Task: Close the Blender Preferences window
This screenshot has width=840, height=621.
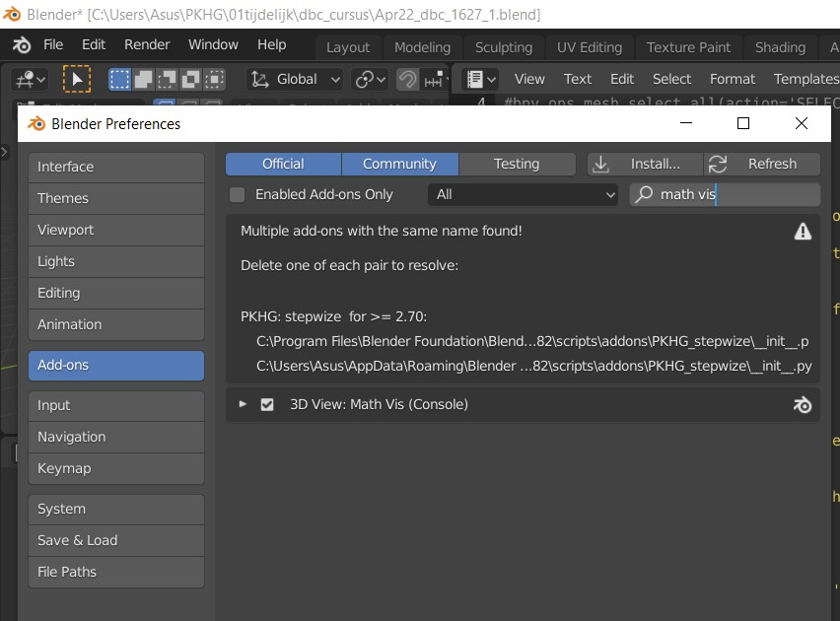Action: click(x=802, y=123)
